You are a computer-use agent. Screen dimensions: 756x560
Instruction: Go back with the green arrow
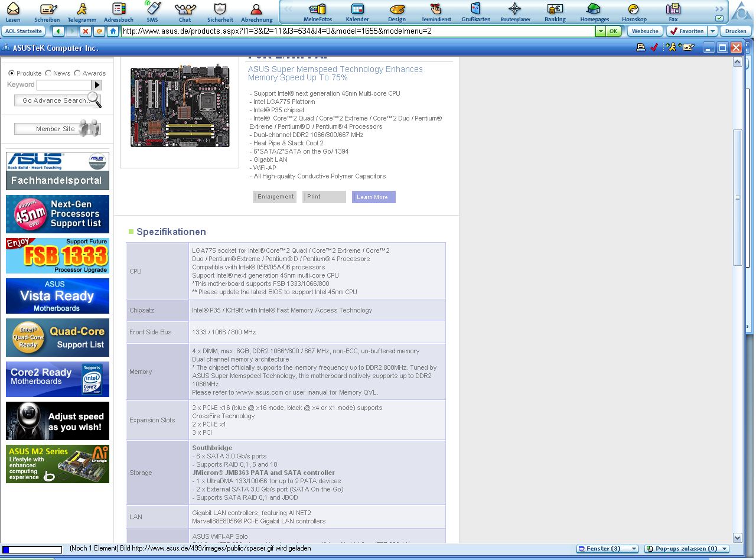[x=58, y=31]
